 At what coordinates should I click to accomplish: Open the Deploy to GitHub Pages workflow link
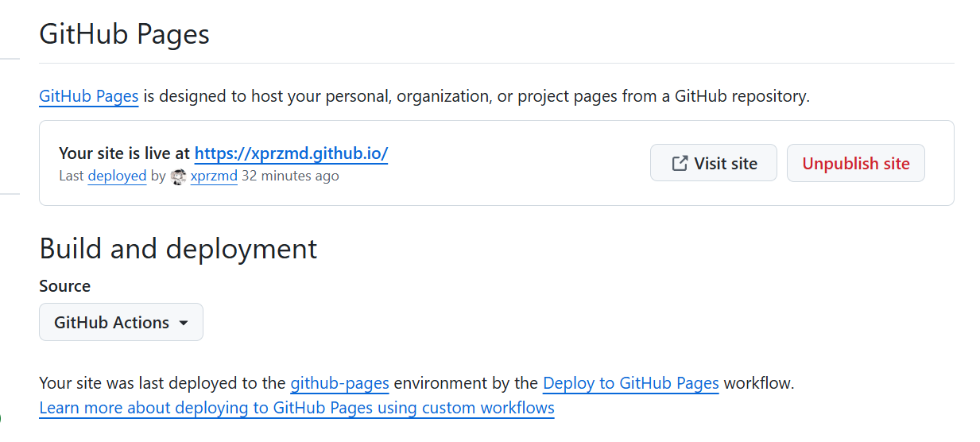click(631, 383)
